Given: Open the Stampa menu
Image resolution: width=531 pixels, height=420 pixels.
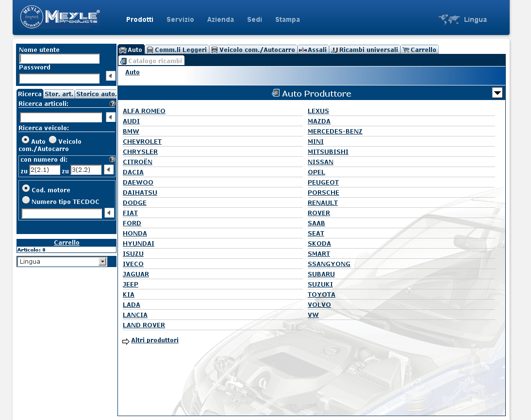Looking at the screenshot, I should click(x=287, y=19).
